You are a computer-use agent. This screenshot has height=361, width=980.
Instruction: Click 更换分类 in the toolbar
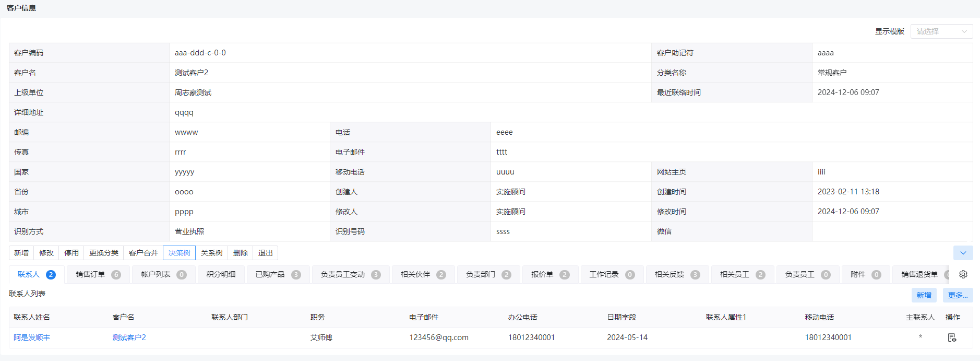pos(103,253)
